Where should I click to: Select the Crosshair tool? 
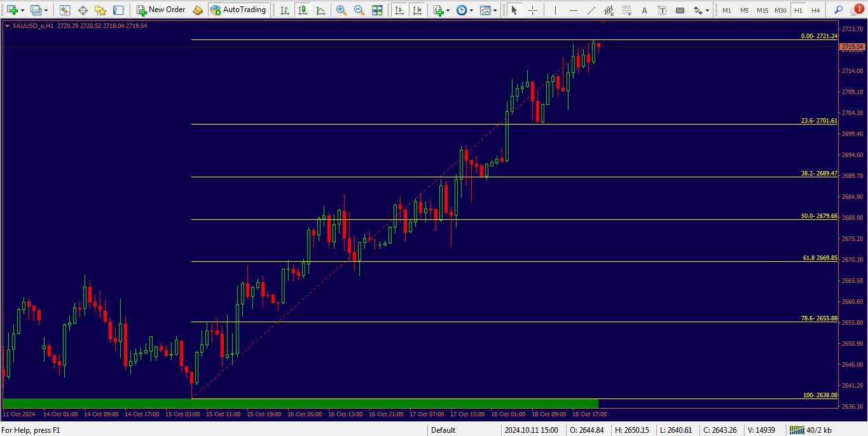pyautogui.click(x=533, y=10)
